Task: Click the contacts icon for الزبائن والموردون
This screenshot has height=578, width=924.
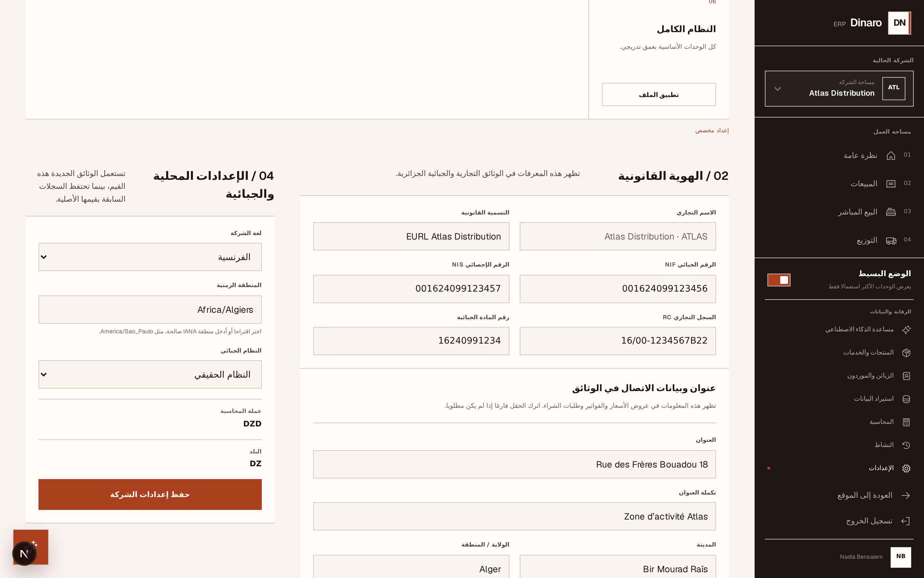Action: point(906,376)
